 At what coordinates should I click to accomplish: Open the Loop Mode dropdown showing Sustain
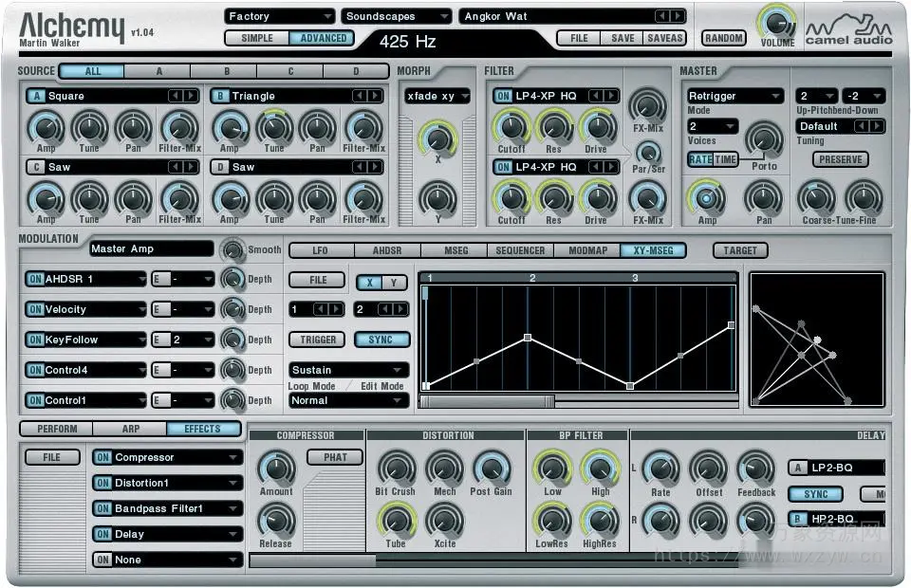point(347,369)
